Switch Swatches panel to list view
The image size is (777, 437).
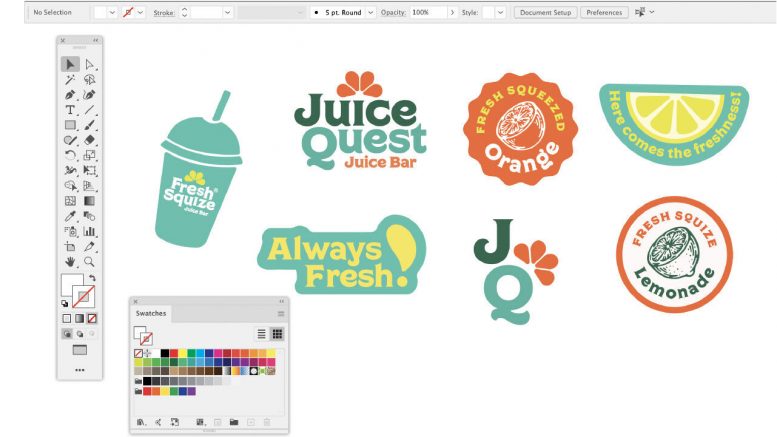[261, 334]
